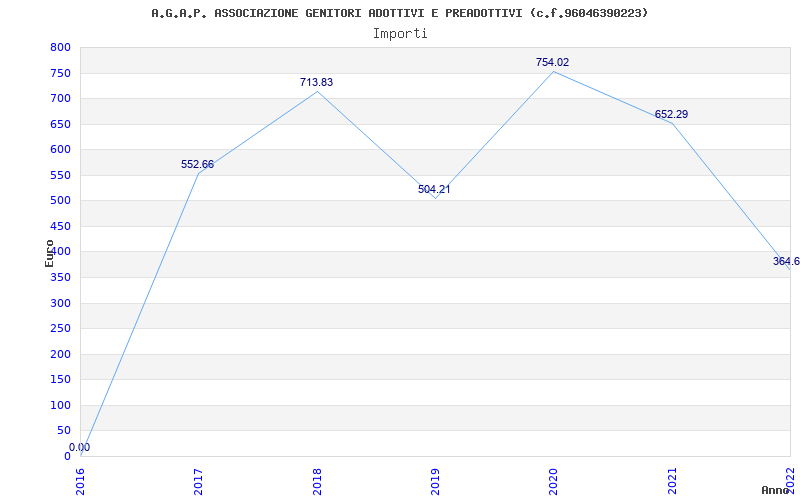
Task: Click the line data point at year 2019
Action: tap(435, 198)
